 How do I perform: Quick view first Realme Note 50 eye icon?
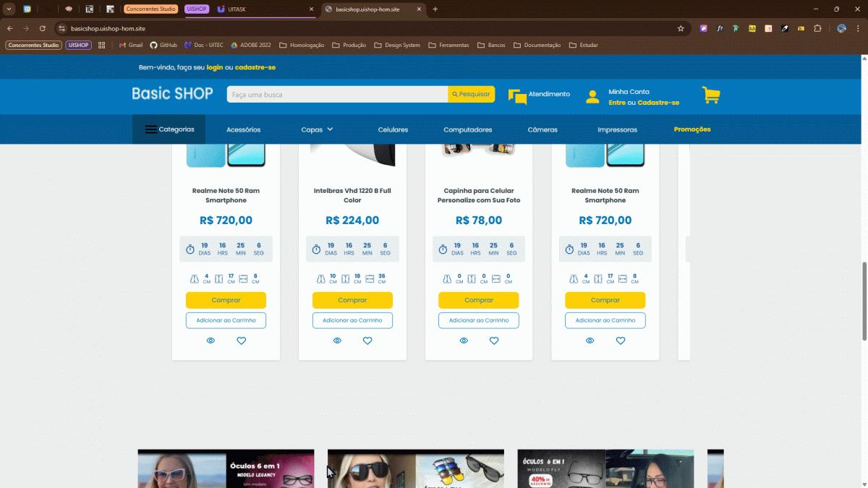pos(210,341)
